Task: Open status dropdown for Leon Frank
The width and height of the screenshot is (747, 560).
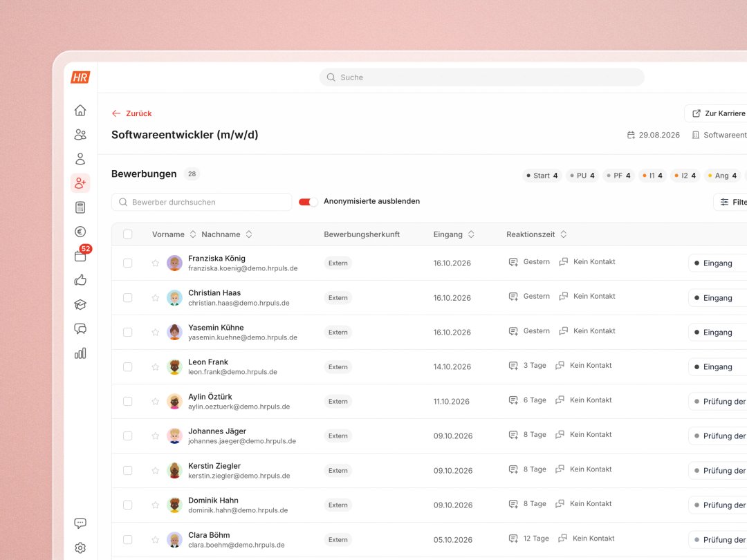Action: pos(717,366)
